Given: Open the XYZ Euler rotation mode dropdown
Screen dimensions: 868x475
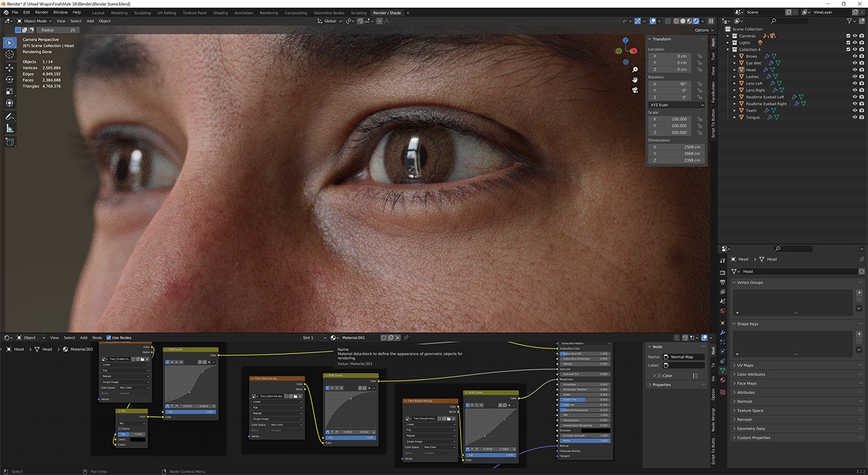Looking at the screenshot, I should point(676,105).
